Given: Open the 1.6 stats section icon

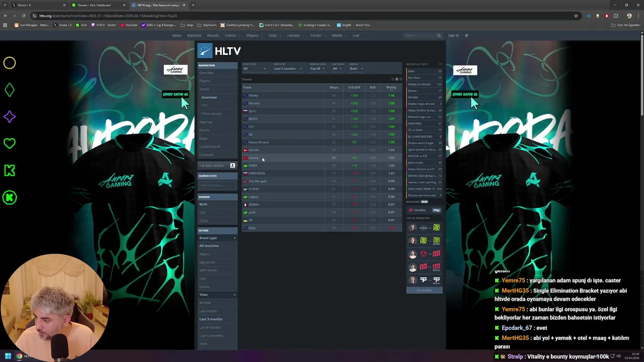Looking at the screenshot, I should point(232,165).
